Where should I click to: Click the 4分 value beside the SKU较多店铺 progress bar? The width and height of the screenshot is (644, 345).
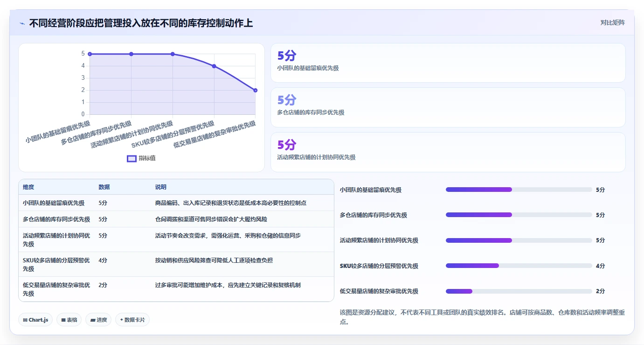click(x=601, y=266)
